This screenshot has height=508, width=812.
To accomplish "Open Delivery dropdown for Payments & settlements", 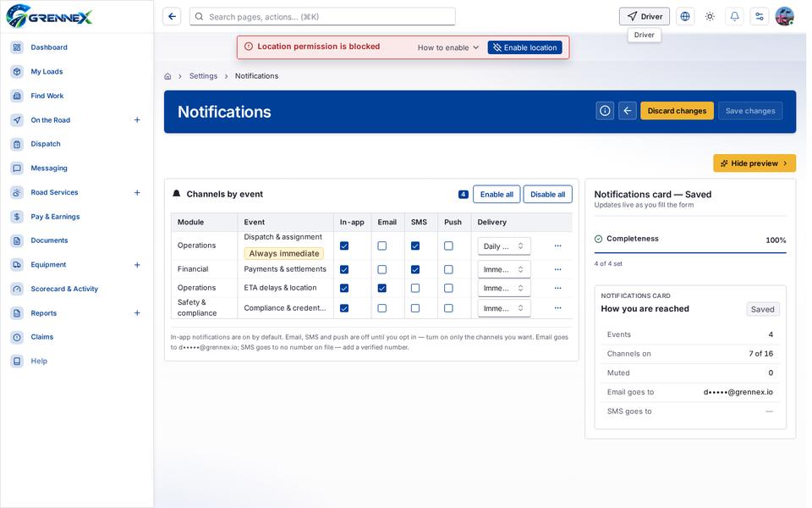I will point(504,269).
